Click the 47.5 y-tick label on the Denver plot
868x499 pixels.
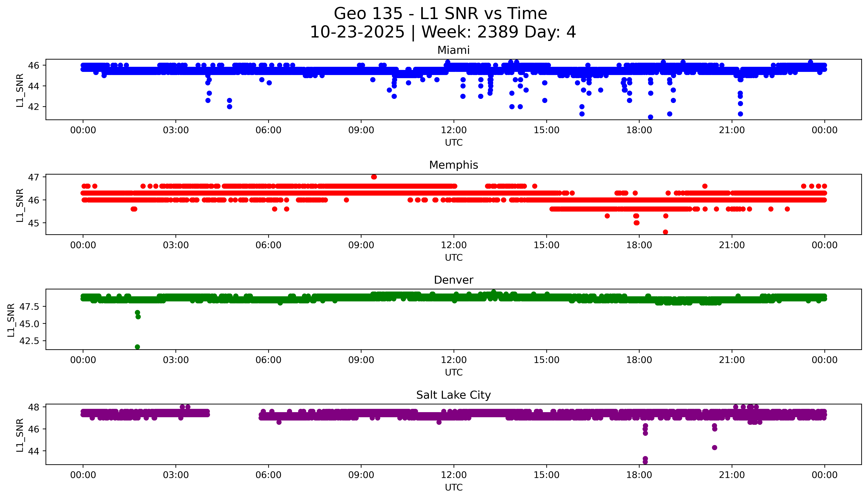(x=29, y=307)
